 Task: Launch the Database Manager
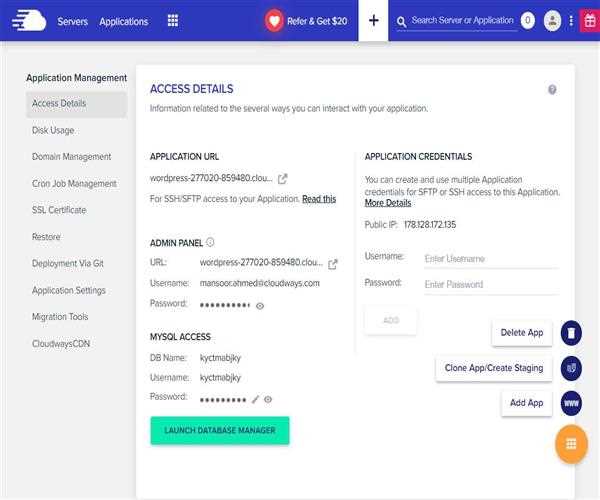pos(220,430)
